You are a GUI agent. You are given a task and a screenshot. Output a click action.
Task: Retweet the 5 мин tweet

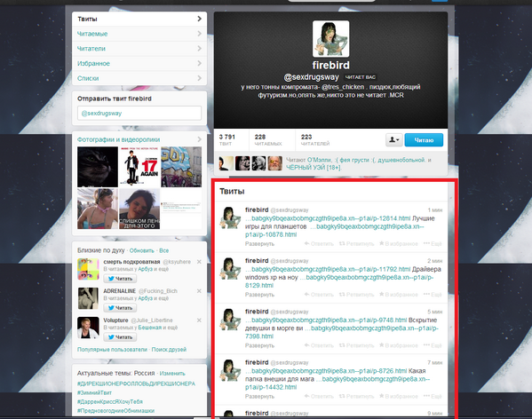tap(356, 345)
